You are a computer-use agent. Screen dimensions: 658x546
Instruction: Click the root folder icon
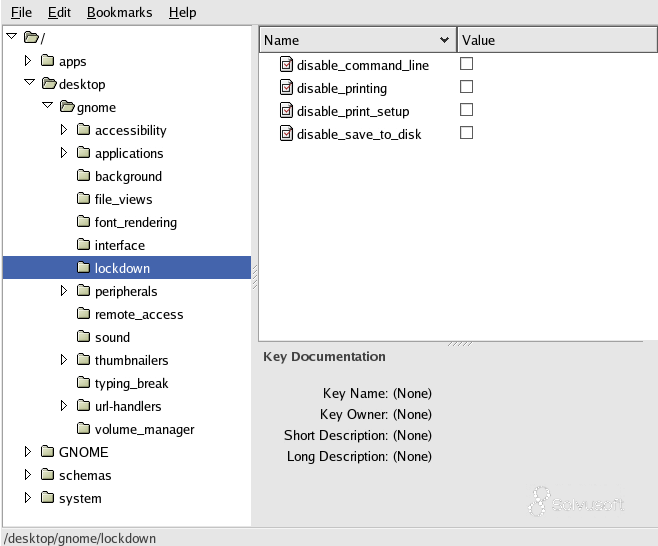tap(31, 37)
